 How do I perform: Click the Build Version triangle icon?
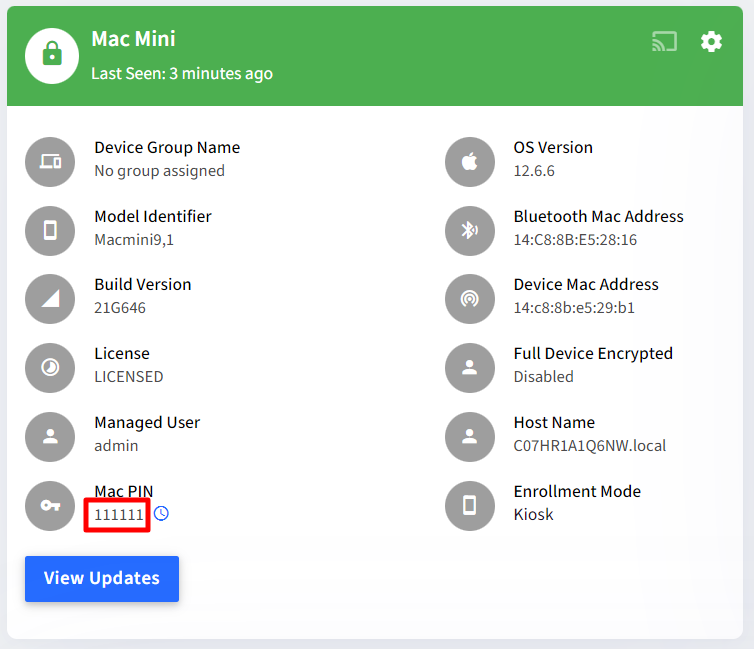coord(50,299)
